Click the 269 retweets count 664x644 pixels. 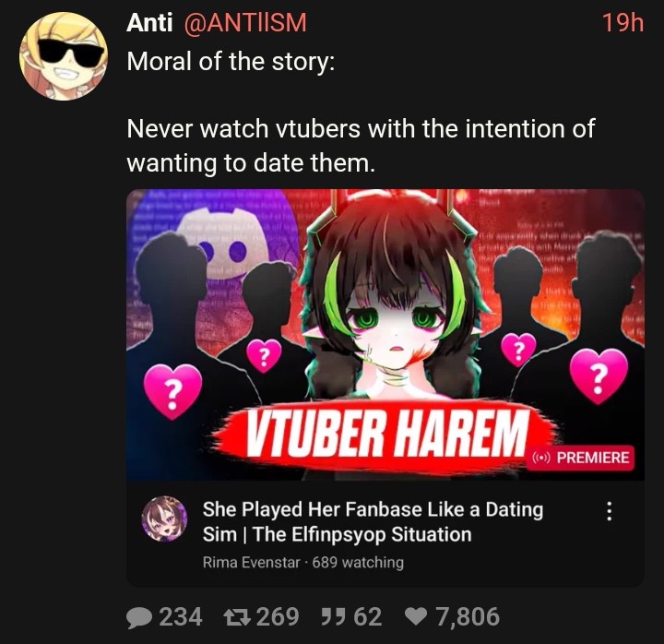point(278,617)
